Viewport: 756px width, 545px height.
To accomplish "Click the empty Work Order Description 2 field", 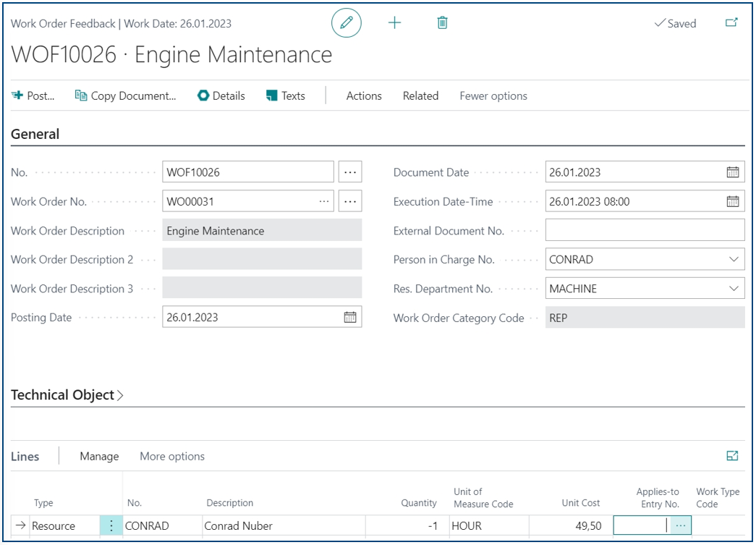I will 262,260.
